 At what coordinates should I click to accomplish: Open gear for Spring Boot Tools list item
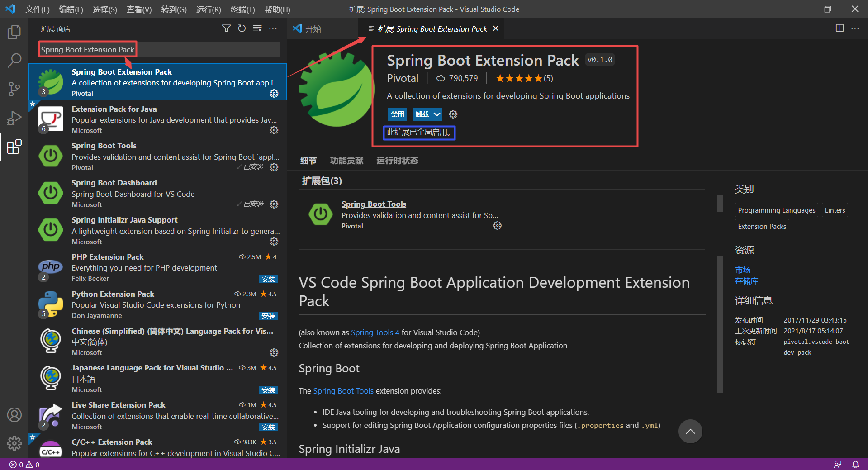click(274, 167)
